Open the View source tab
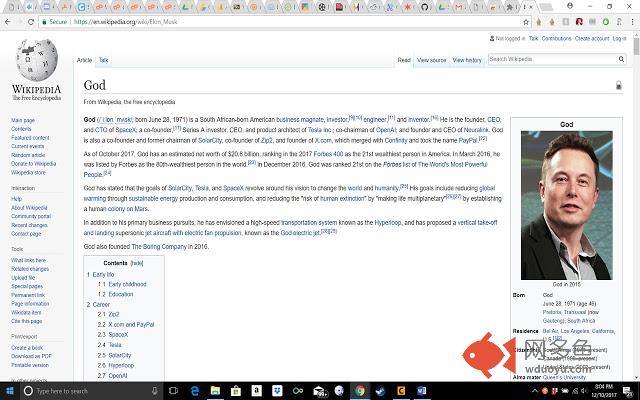The width and height of the screenshot is (640, 400). (431, 60)
